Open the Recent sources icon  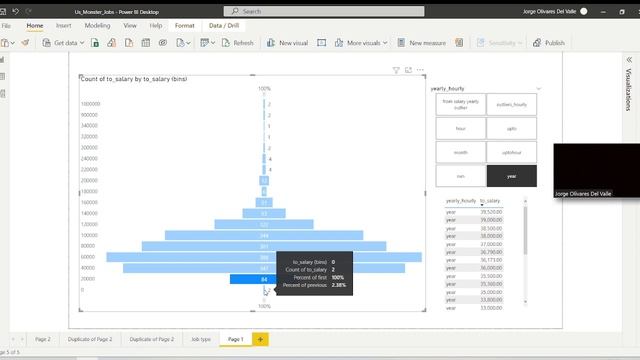(180, 43)
